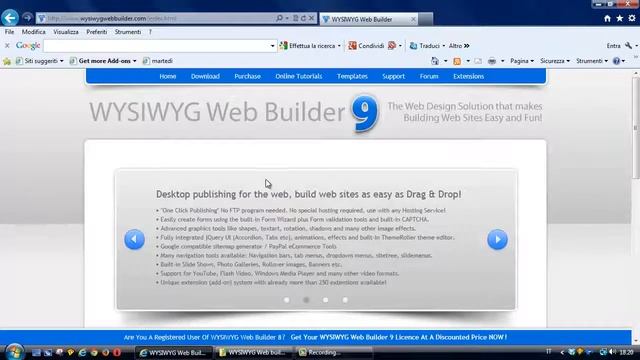Open the File menu

9,32
